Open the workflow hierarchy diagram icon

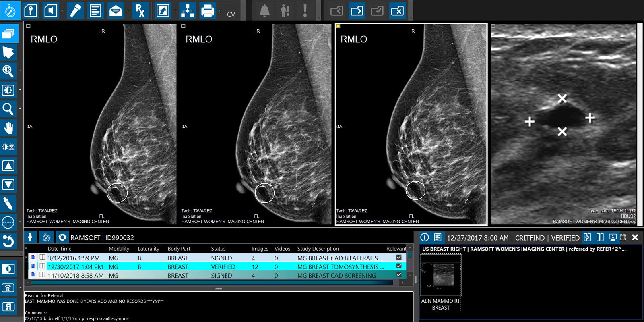coord(187,10)
